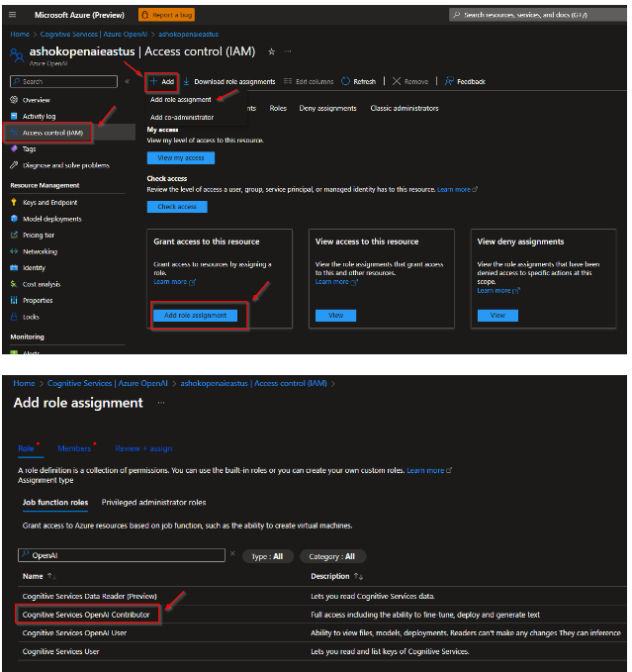Click View in deny assignments card

pyautogui.click(x=497, y=316)
